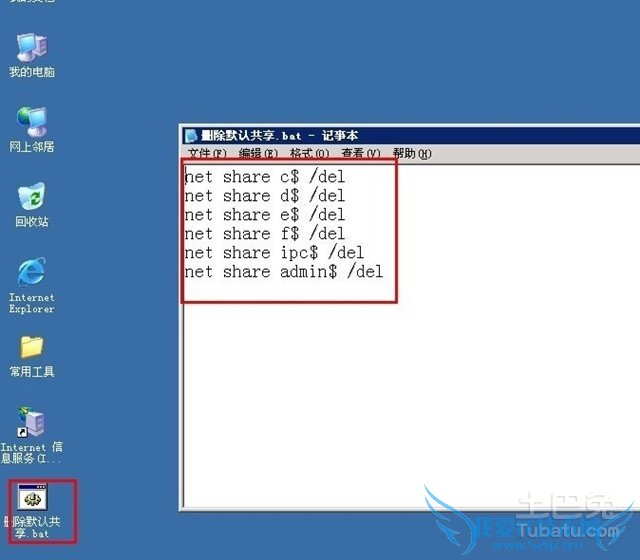The width and height of the screenshot is (640, 560).
Task: Open the 编辑(E) menu in Notepad
Action: click(x=258, y=154)
